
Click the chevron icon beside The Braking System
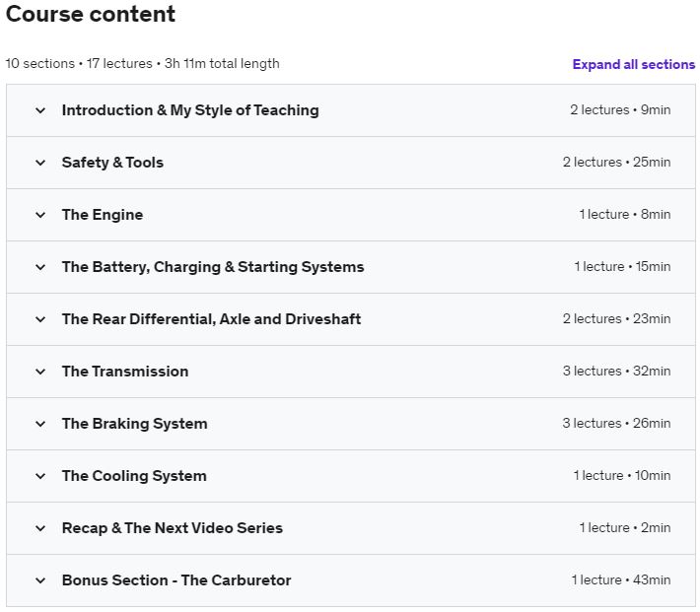[40, 424]
